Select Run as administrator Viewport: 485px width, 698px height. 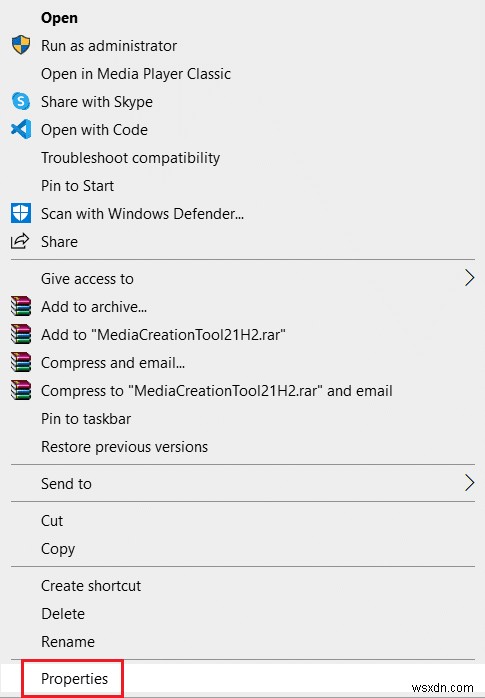point(109,46)
